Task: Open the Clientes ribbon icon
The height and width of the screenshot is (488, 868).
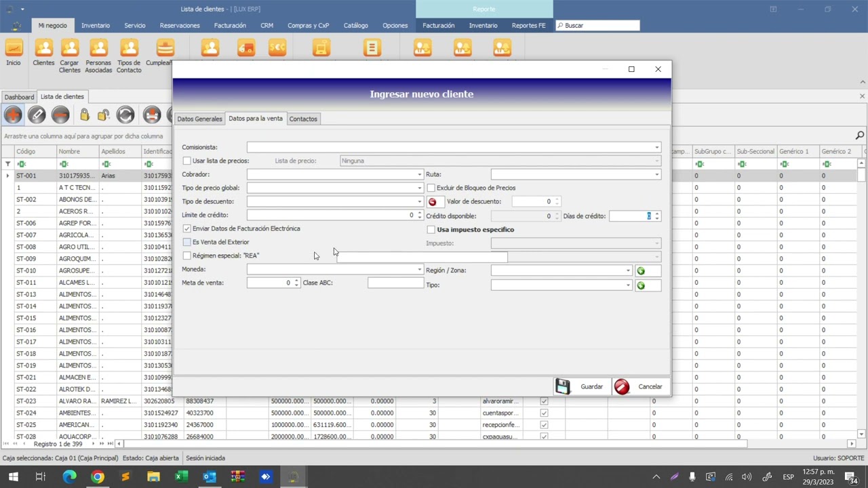Action: pos(43,53)
